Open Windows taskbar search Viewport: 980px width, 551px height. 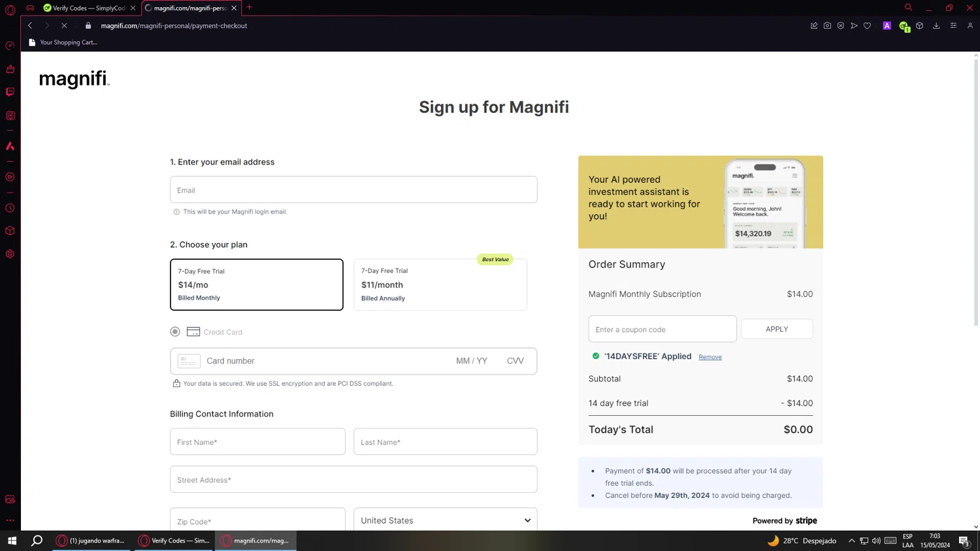click(x=37, y=541)
